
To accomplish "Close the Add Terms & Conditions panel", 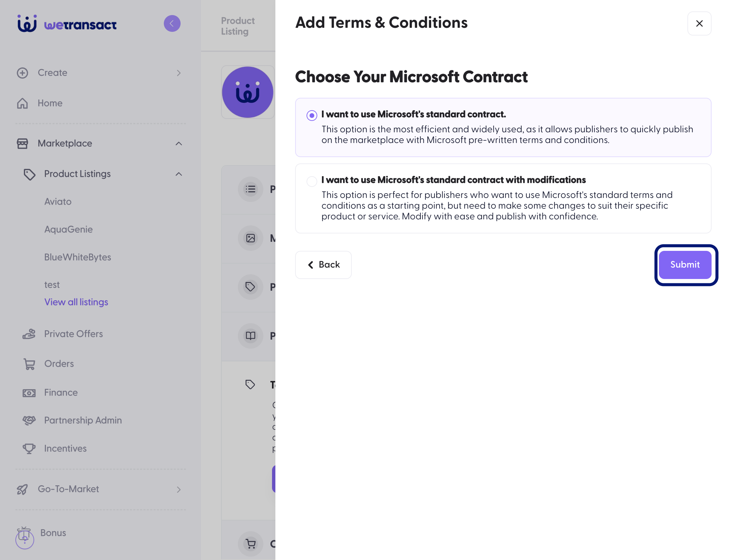I will pos(699,23).
